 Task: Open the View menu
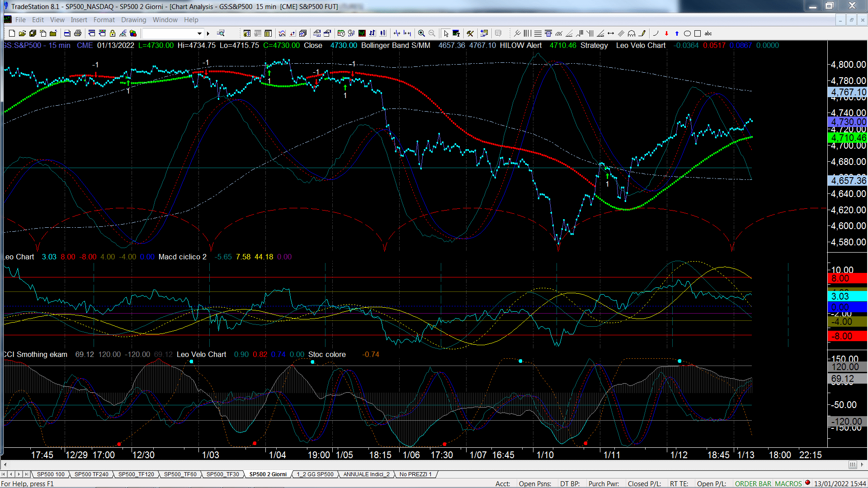click(x=57, y=20)
